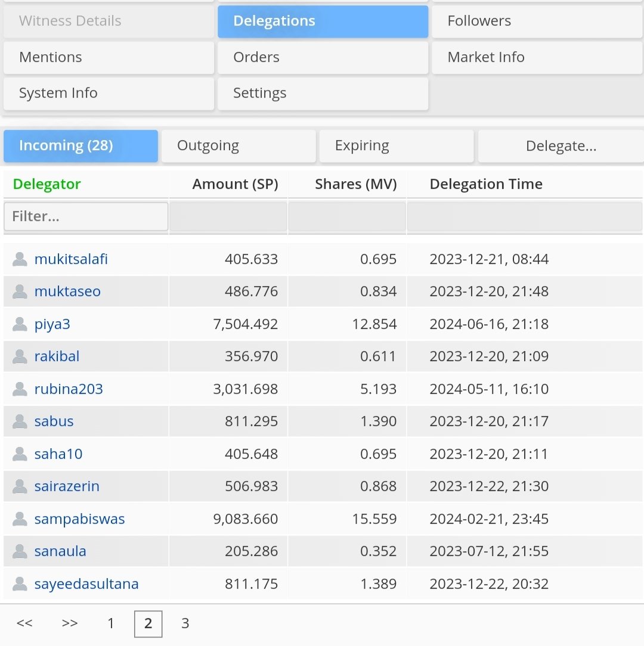Click user avatar icon beside muktaseo
Image resolution: width=644 pixels, height=646 pixels.
coord(20,291)
